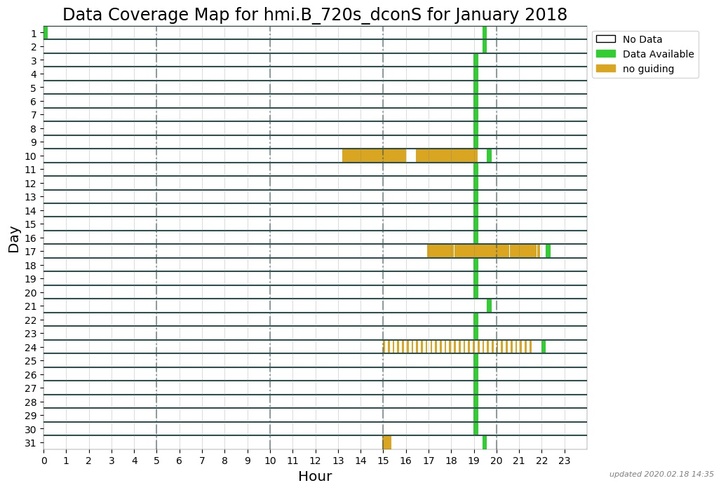Select the long golden bar on day 17
The width and height of the screenshot is (721, 490).
(482, 251)
